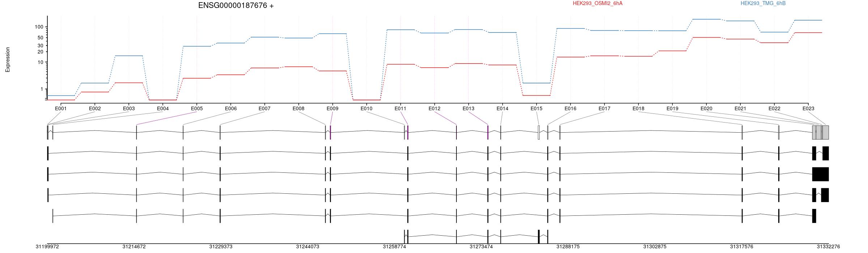Click exon label E015
Viewport: 868px width, 253px height.
pyautogui.click(x=536, y=108)
